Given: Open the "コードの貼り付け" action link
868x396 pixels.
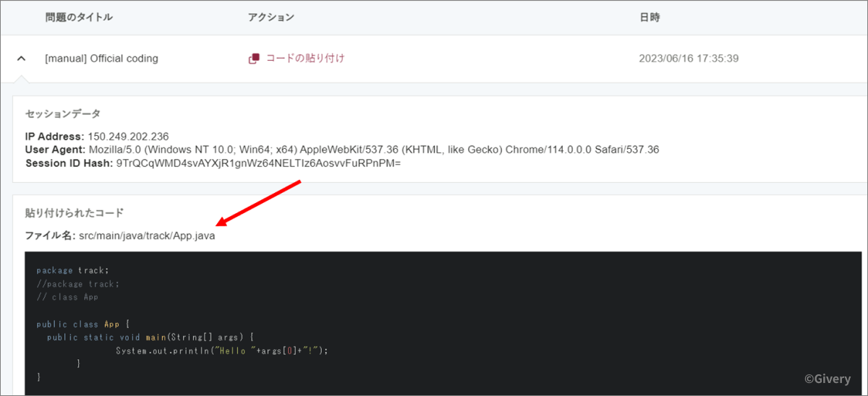Looking at the screenshot, I should pos(305,58).
